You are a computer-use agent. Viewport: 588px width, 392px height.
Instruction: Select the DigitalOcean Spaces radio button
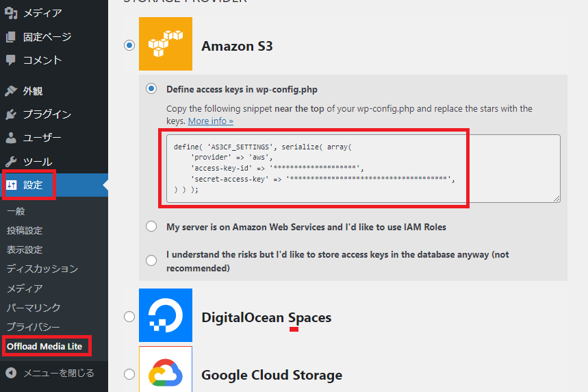pos(129,317)
